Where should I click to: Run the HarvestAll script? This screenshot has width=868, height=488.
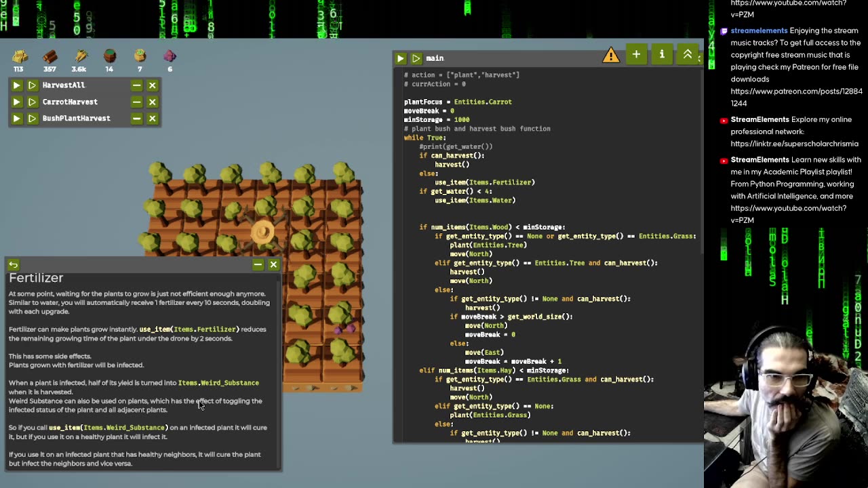(x=16, y=85)
